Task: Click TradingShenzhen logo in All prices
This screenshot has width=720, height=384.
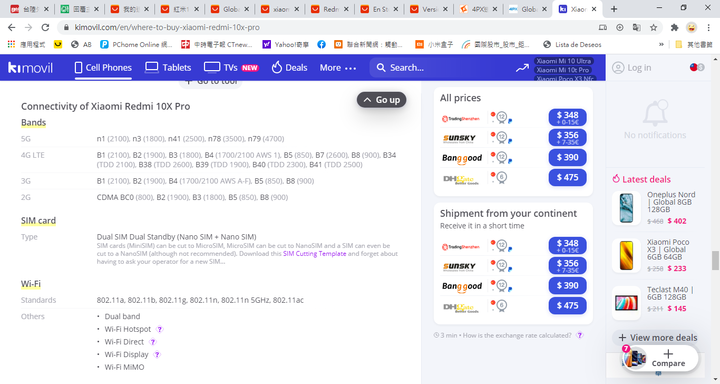Action: 461,119
